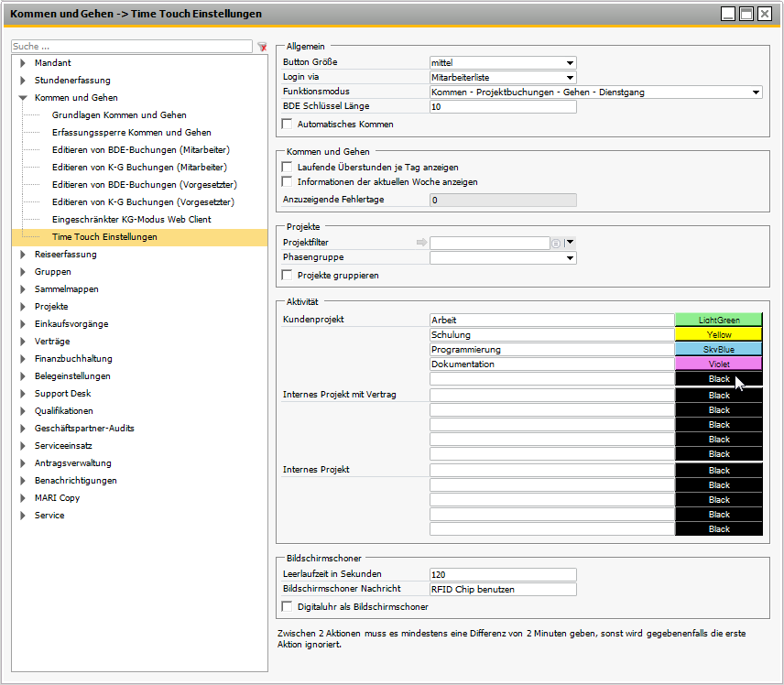Open the Button Größe dropdown
The width and height of the screenshot is (784, 685).
570,63
